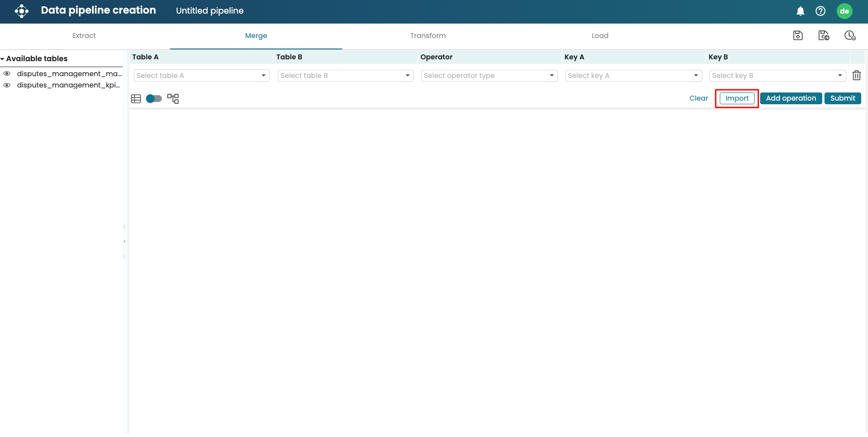
Task: Switch to the Extract tab
Action: [x=84, y=36]
